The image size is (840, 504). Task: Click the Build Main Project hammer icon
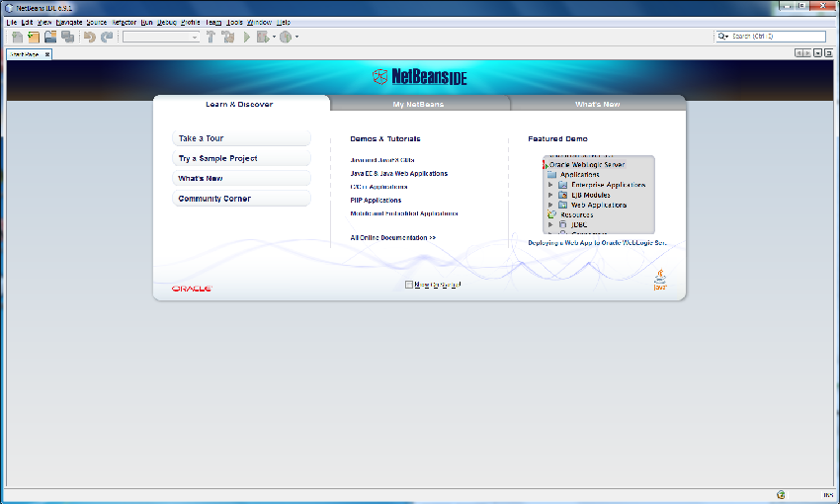pos(210,37)
